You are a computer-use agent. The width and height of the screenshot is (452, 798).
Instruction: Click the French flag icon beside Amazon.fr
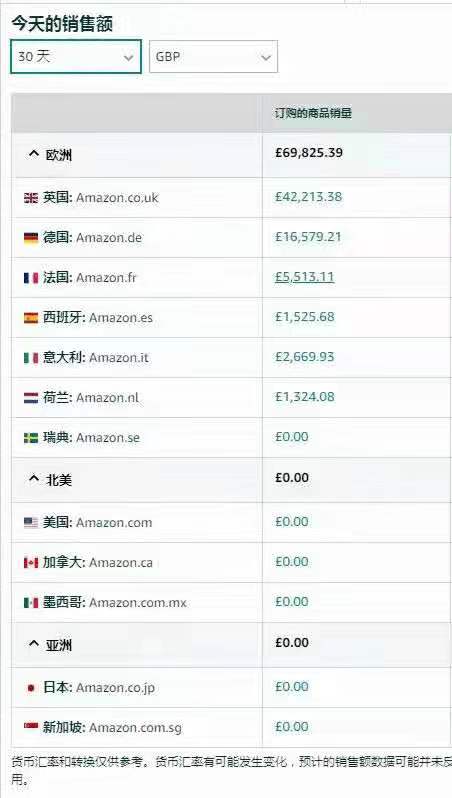click(x=31, y=278)
